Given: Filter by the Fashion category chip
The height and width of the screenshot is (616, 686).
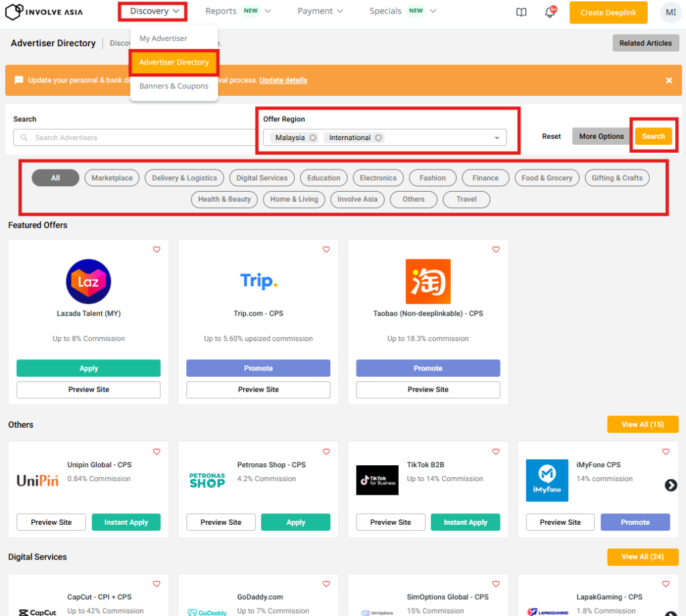Looking at the screenshot, I should point(432,178).
